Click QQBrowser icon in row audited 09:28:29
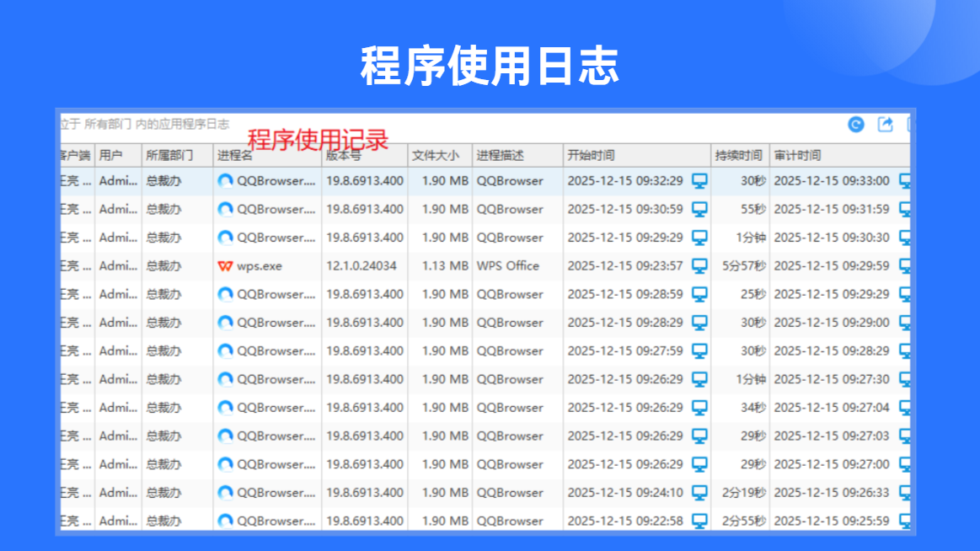 225,351
